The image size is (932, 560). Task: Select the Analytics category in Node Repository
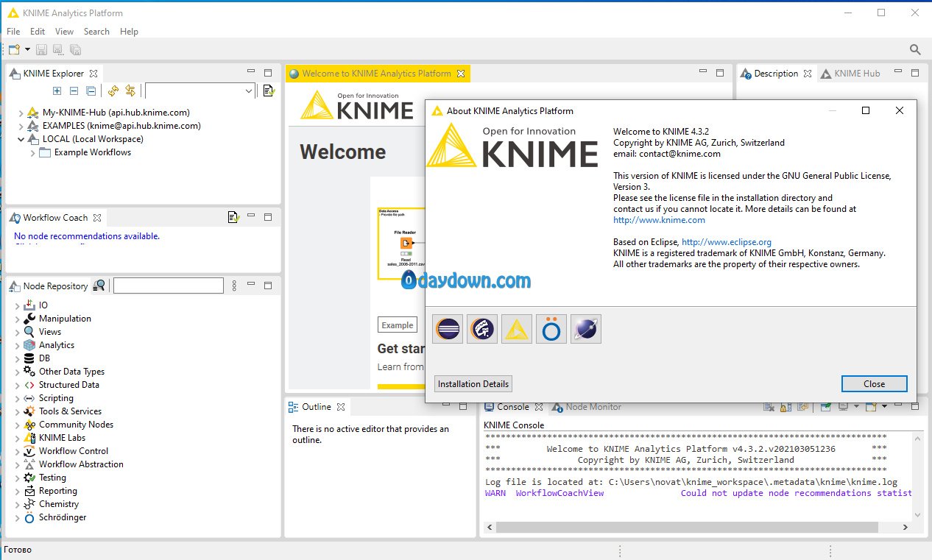click(x=57, y=345)
